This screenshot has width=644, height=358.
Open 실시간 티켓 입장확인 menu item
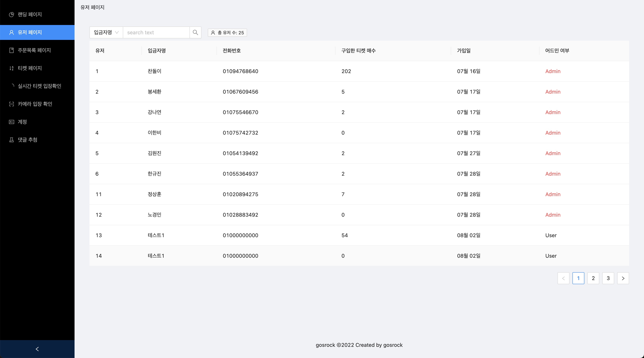pos(39,86)
